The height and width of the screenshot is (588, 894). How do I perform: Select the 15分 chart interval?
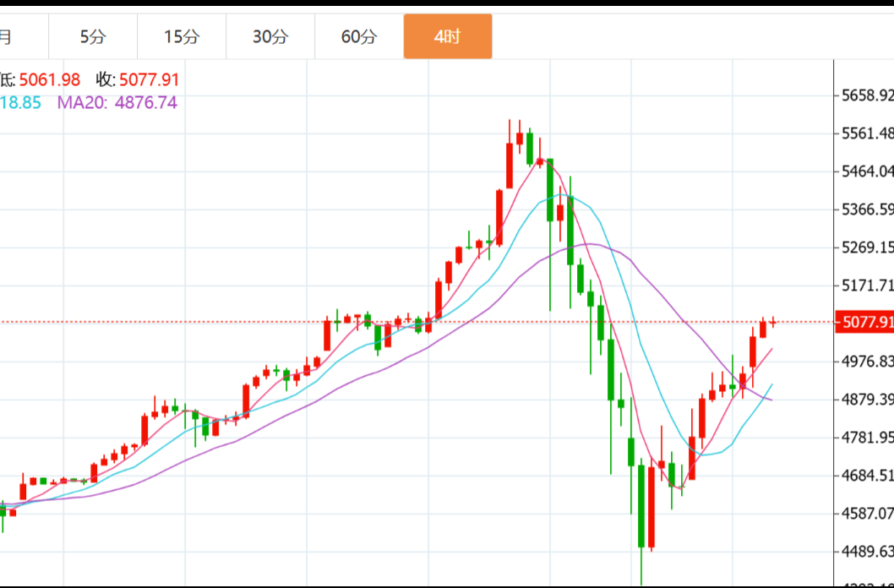tap(182, 36)
